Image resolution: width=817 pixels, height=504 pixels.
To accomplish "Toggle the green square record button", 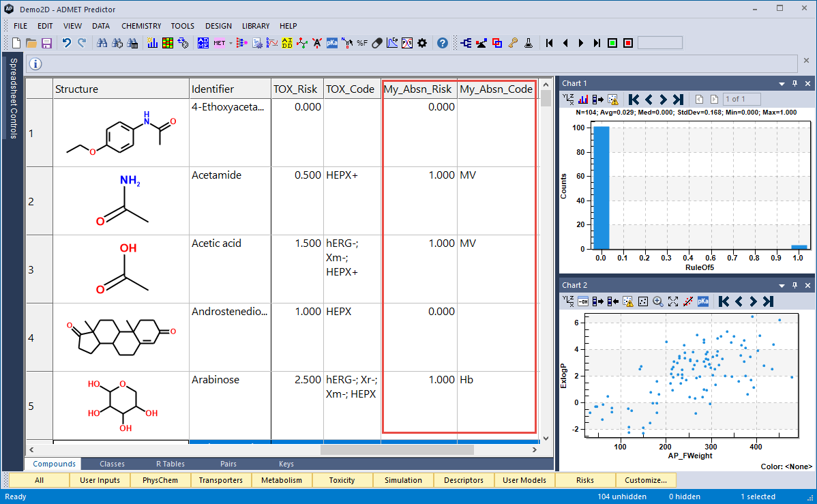I will pyautogui.click(x=612, y=43).
